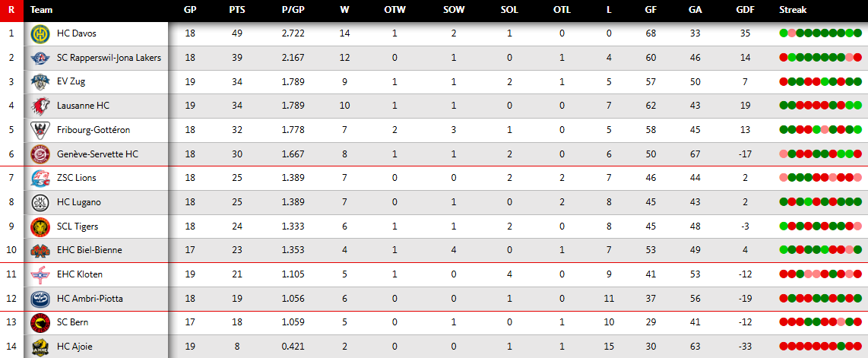
Task: Sort table by PTS column header
Action: (236, 10)
